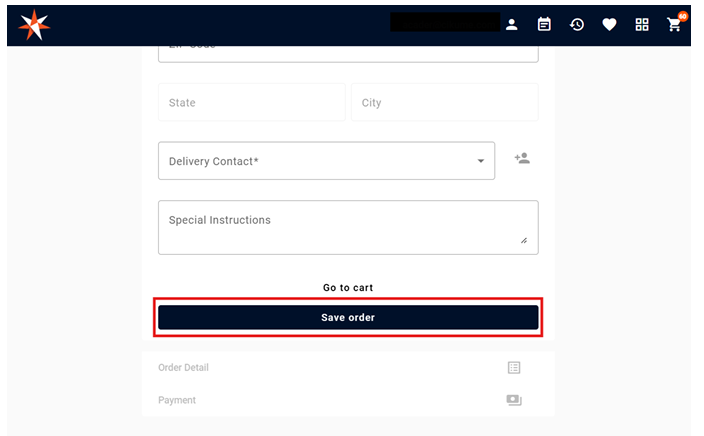Focus the City input field
The image size is (704, 436).
(x=444, y=103)
